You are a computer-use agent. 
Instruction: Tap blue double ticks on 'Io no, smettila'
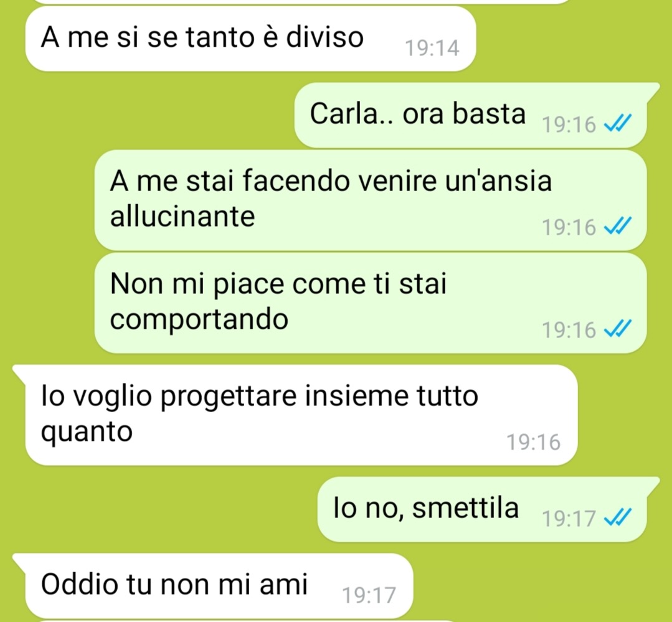point(617,517)
